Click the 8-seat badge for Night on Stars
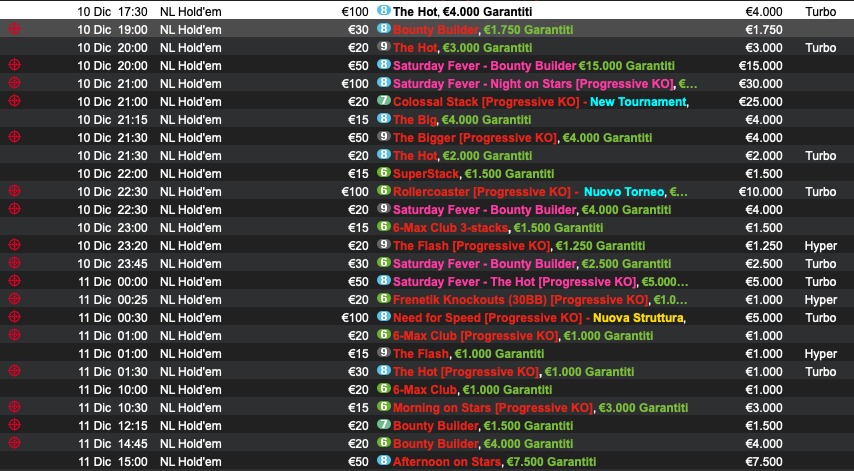The width and height of the screenshot is (854, 471). (x=383, y=83)
